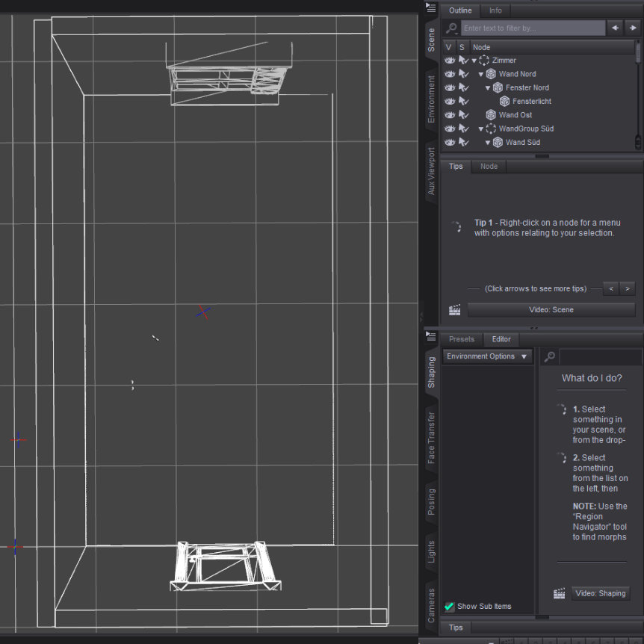
Task: Collapse the WandGroup Süd group
Action: (x=481, y=129)
